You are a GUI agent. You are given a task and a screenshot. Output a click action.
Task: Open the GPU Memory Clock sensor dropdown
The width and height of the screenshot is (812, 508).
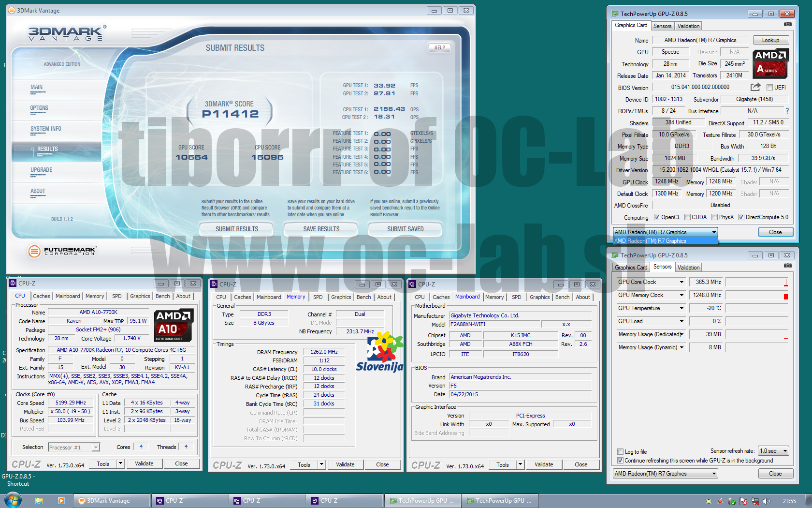tap(681, 295)
